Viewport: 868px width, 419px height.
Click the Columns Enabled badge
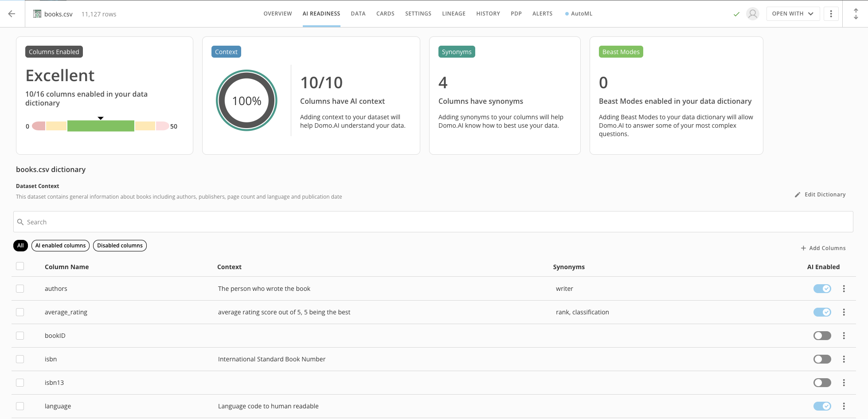click(54, 52)
